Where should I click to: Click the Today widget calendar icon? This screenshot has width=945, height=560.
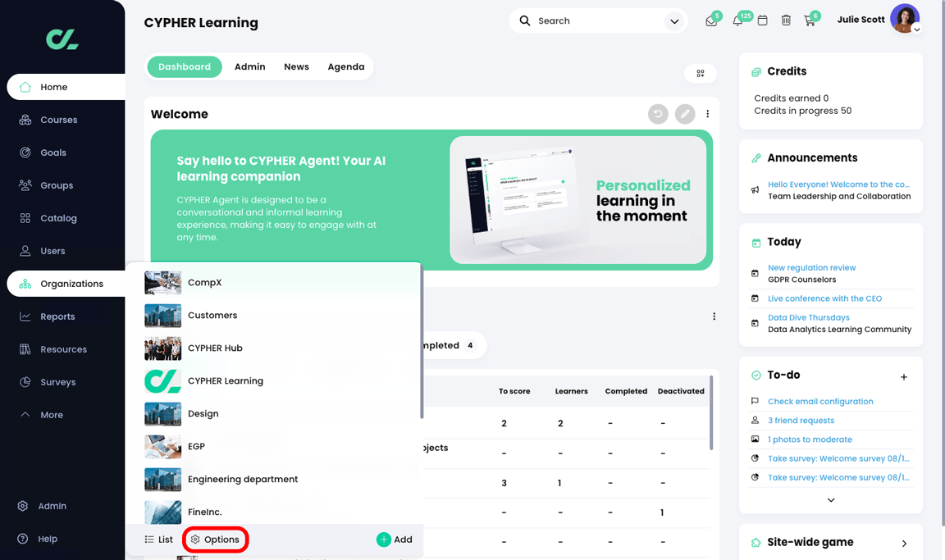[756, 243]
